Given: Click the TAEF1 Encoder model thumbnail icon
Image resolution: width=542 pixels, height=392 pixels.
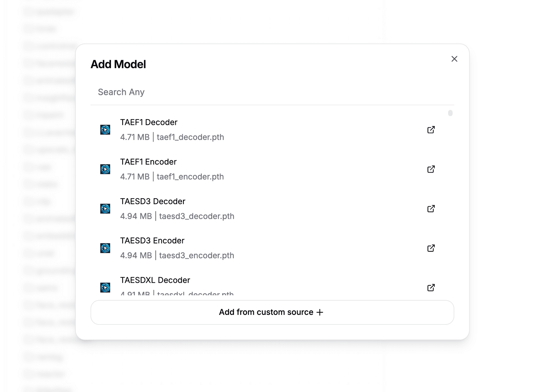Looking at the screenshot, I should (105, 169).
